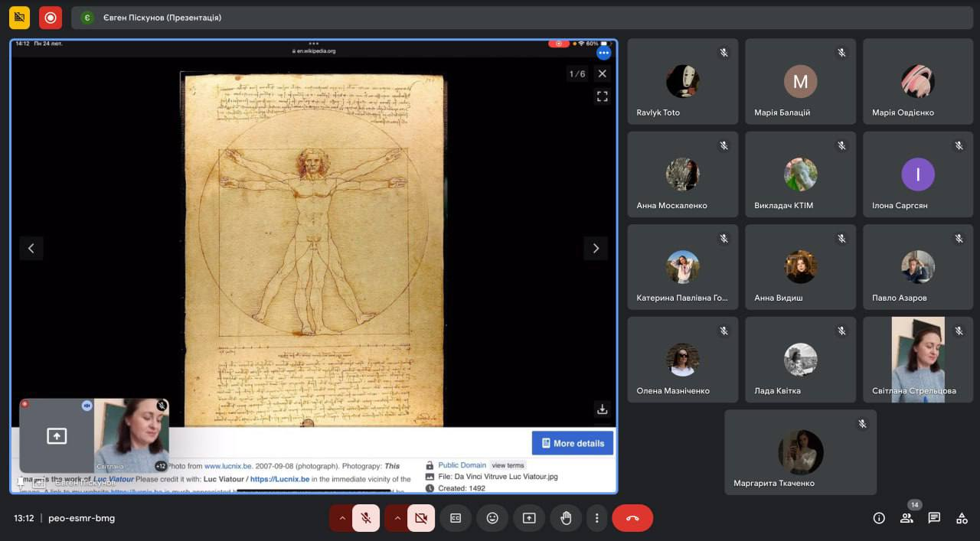This screenshot has height=541, width=980.
Task: Click the More details button
Action: [x=573, y=443]
